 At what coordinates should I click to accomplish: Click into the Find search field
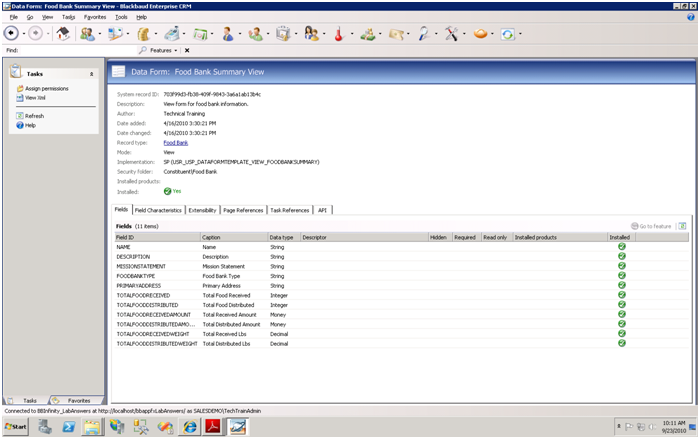78,50
